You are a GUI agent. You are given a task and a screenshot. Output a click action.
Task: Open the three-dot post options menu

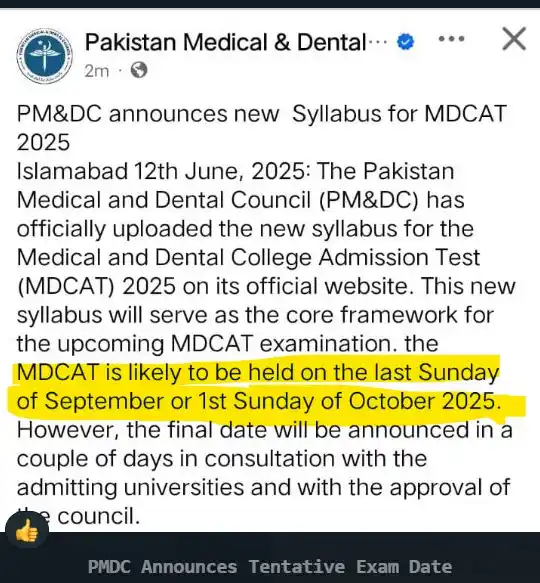pyautogui.click(x=451, y=39)
